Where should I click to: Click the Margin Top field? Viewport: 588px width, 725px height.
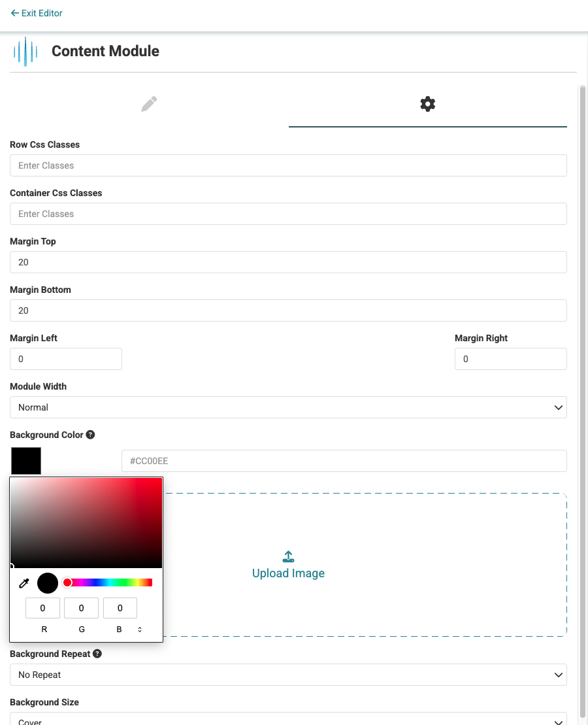(288, 262)
